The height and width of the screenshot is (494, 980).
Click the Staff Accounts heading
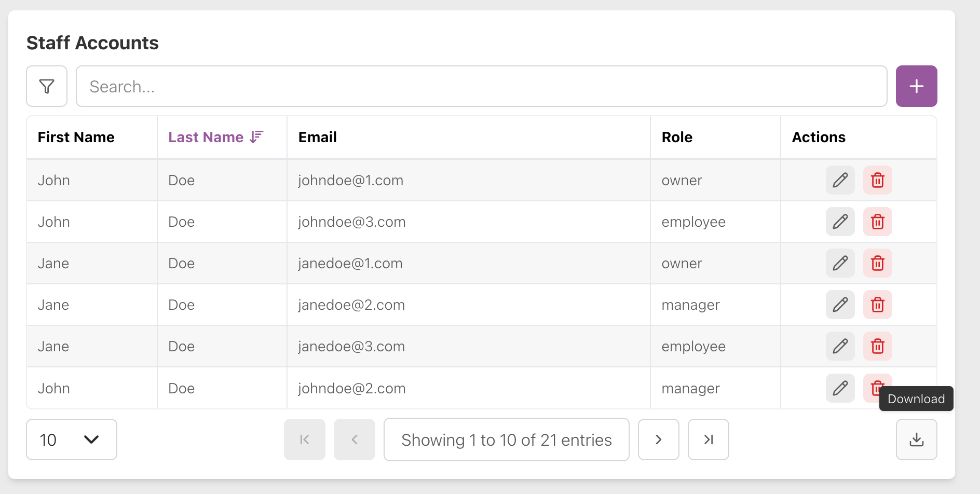92,43
